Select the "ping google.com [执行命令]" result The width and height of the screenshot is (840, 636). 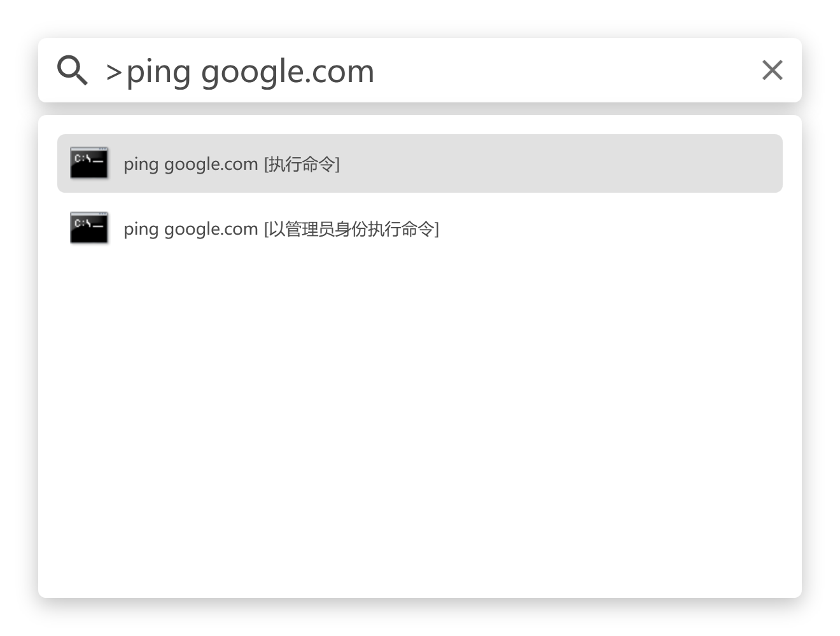420,163
